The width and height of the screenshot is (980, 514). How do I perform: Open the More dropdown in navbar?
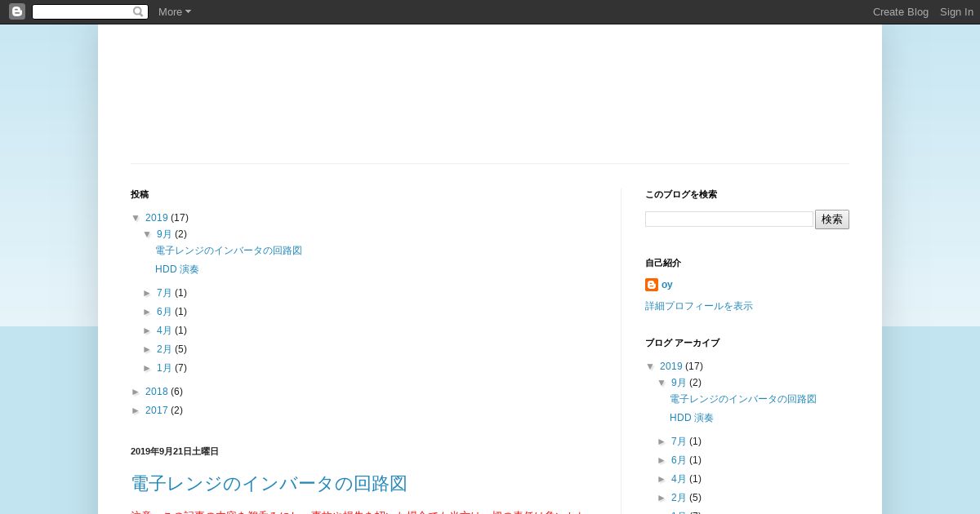tap(175, 11)
